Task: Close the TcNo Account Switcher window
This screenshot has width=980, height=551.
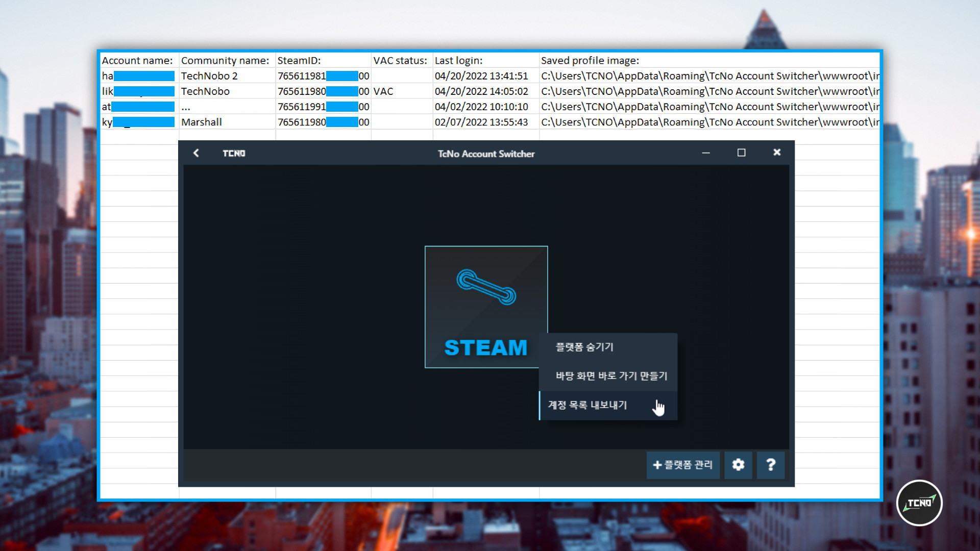Action: point(777,153)
